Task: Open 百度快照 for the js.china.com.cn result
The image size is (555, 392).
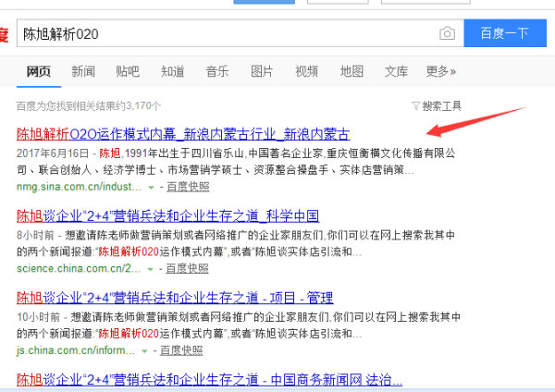Action: tap(181, 350)
